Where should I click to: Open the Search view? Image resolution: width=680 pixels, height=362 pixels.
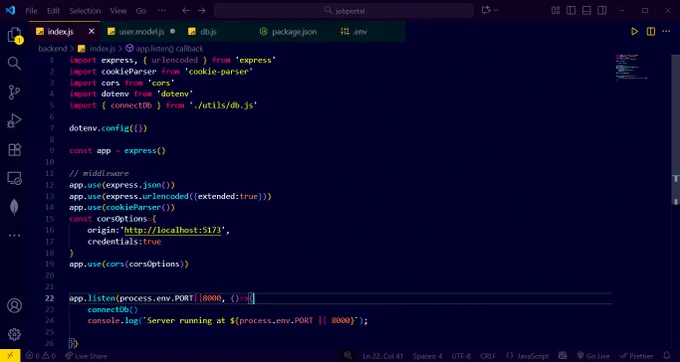14,63
